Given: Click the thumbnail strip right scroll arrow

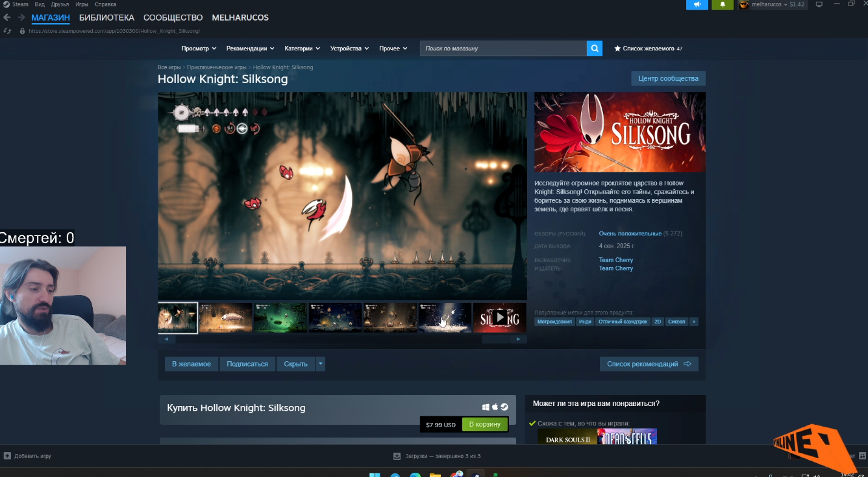Looking at the screenshot, I should pyautogui.click(x=518, y=339).
